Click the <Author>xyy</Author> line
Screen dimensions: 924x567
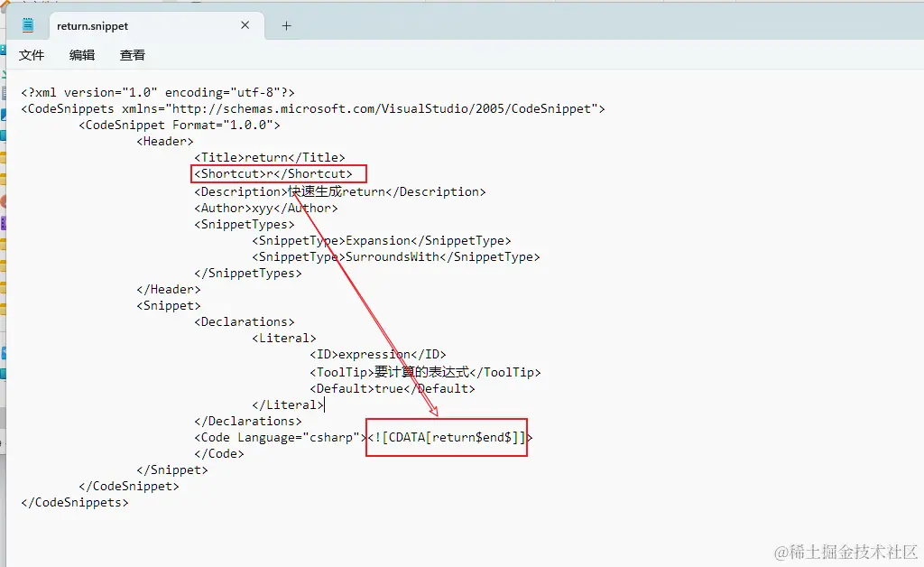point(266,208)
